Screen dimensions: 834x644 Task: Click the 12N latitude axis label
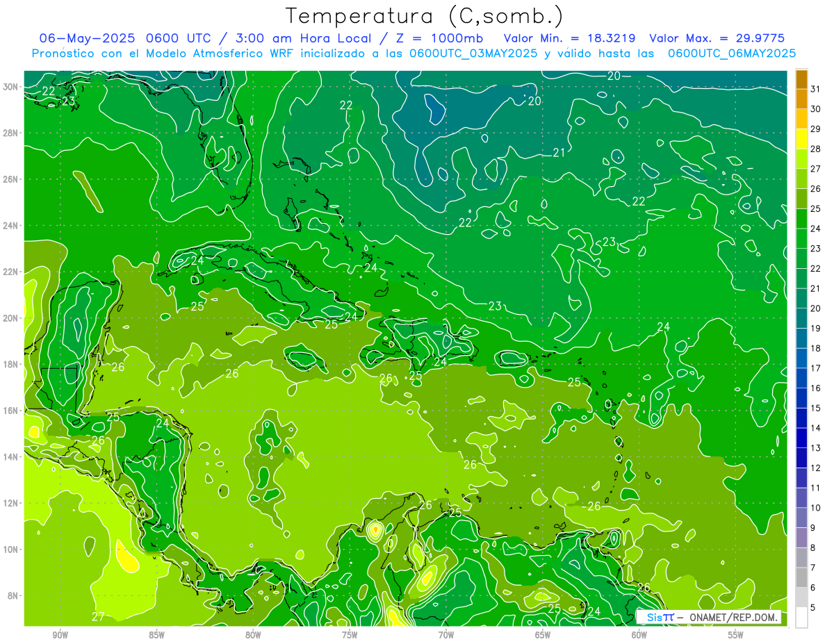coord(10,503)
